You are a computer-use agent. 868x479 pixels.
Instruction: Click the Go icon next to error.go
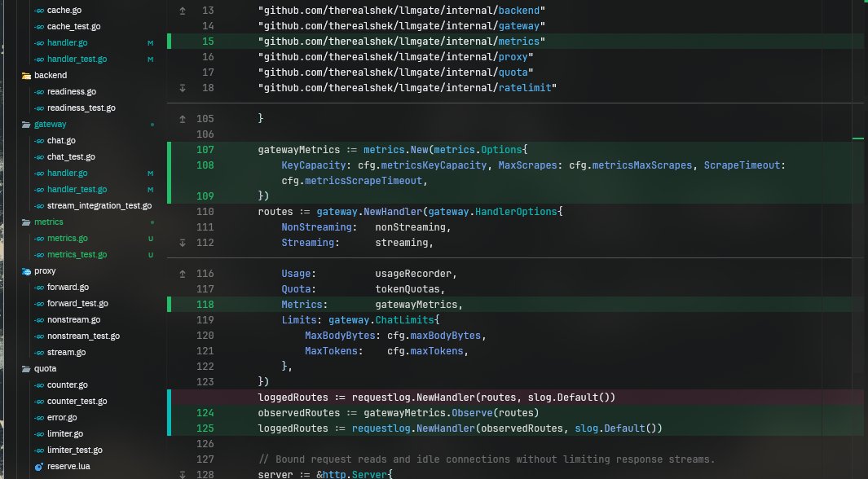39,418
